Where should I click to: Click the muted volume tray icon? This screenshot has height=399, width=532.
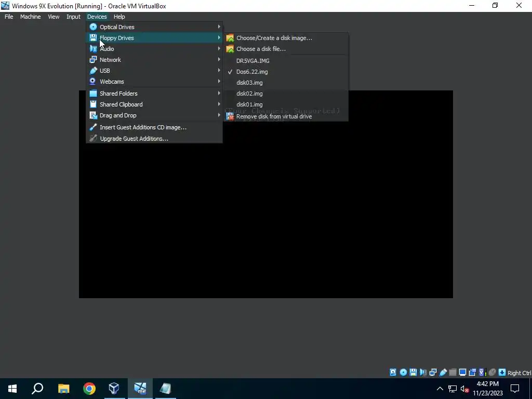465,389
